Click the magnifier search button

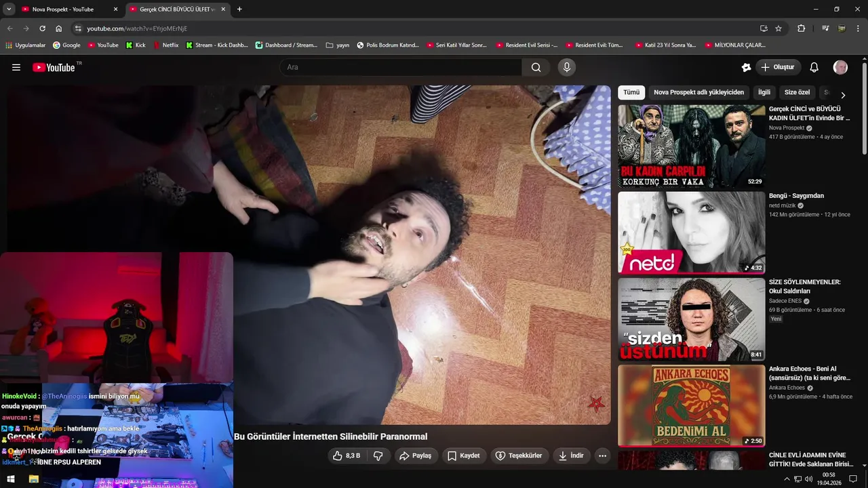pos(536,67)
